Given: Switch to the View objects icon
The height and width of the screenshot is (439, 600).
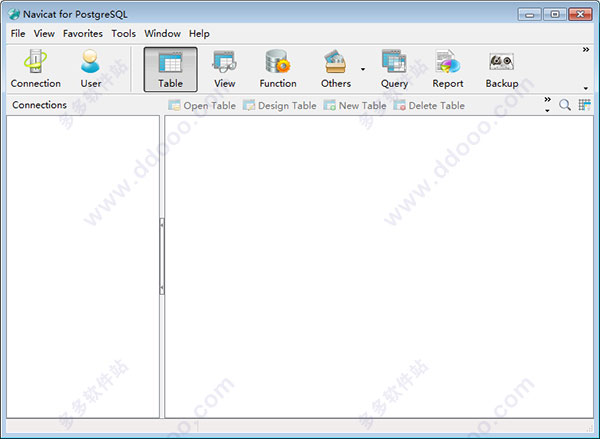Looking at the screenshot, I should tap(225, 69).
